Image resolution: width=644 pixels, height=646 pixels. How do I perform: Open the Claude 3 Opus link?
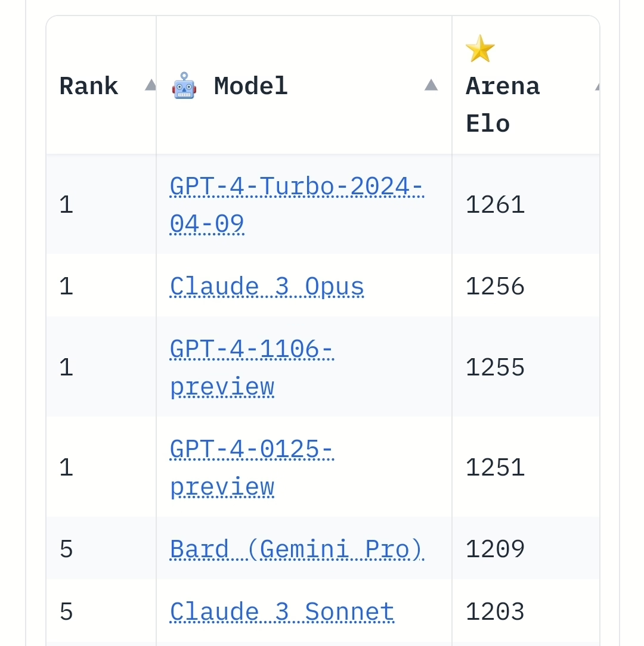[267, 287]
